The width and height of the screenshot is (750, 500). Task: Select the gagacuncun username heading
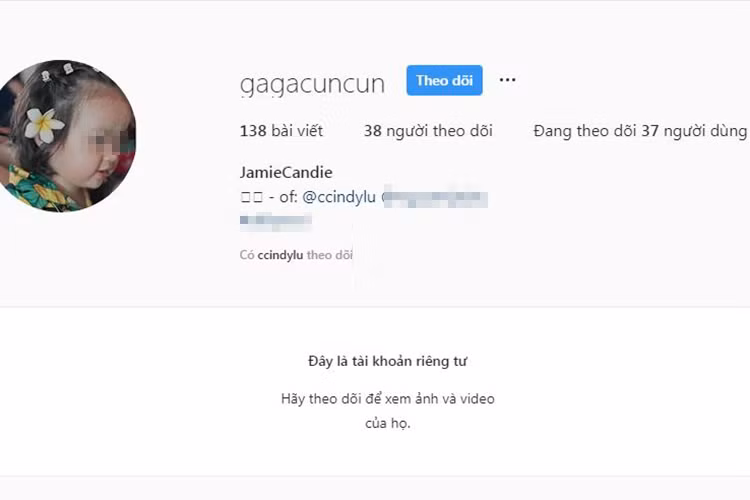tap(312, 84)
